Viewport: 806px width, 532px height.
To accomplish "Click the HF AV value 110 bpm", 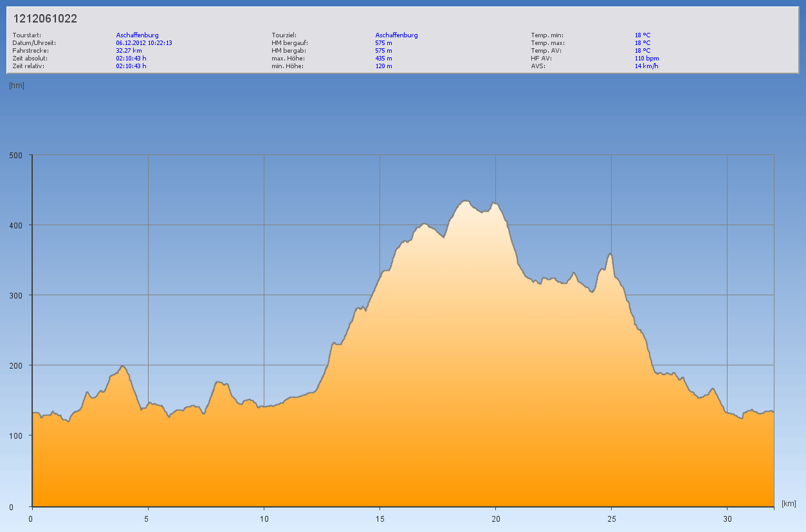I will point(646,58).
